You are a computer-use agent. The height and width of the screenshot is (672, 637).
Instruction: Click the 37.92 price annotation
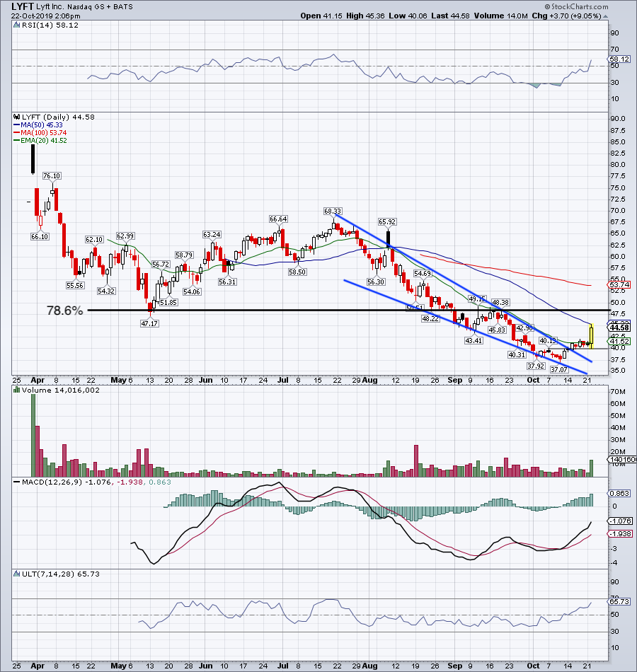(x=536, y=366)
